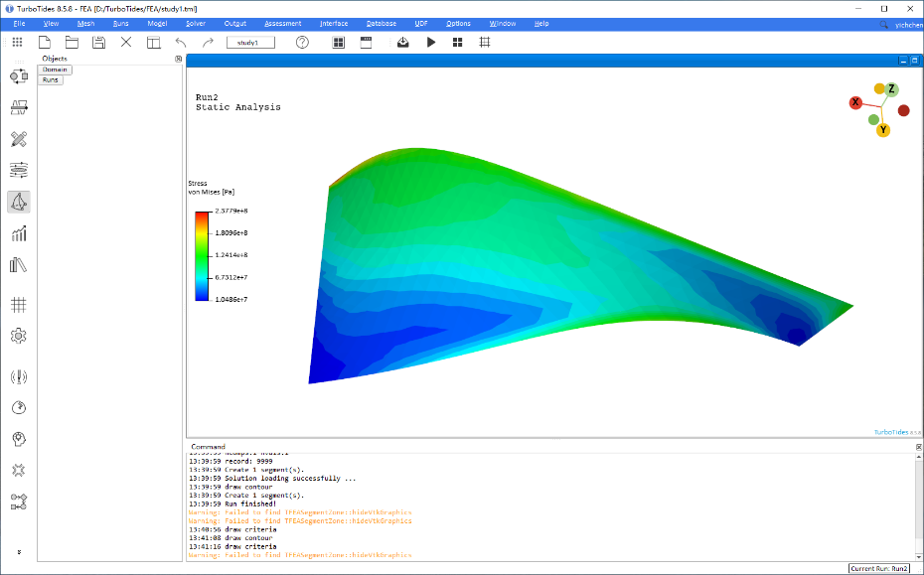
Task: Open the File menu
Action: click(19, 24)
